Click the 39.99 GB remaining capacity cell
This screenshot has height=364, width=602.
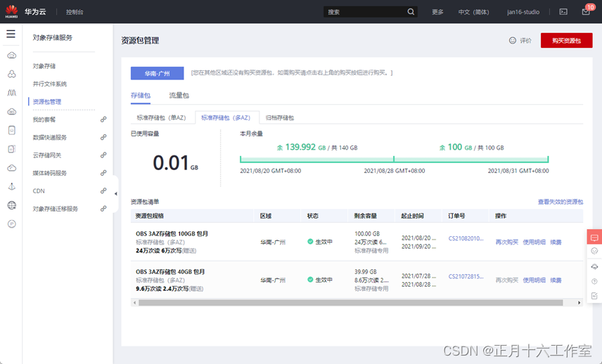pyautogui.click(x=366, y=271)
